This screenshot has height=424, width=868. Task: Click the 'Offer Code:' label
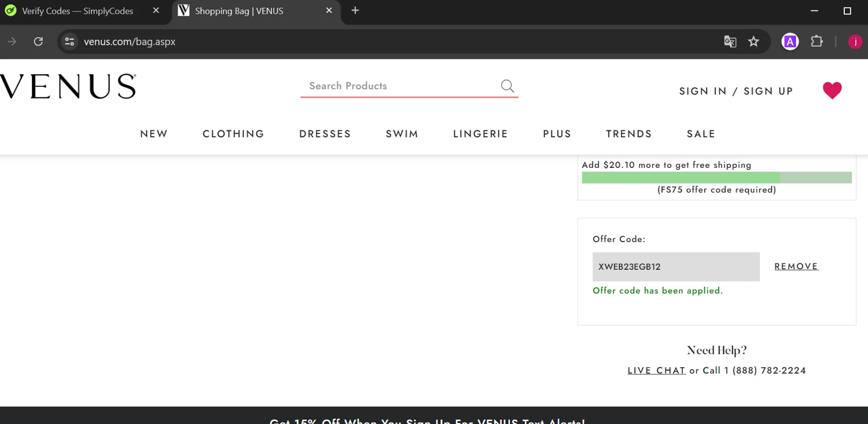pyautogui.click(x=619, y=239)
